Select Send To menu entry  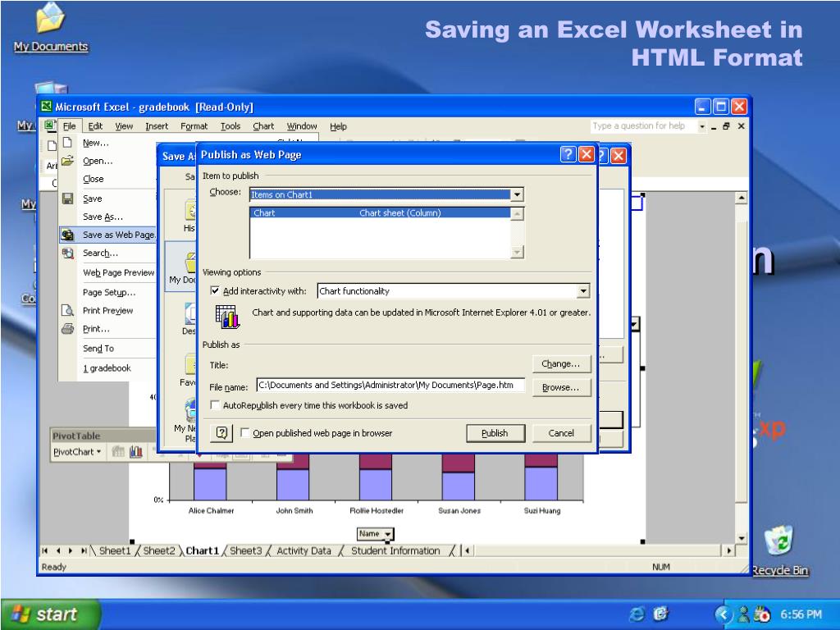[x=98, y=348]
